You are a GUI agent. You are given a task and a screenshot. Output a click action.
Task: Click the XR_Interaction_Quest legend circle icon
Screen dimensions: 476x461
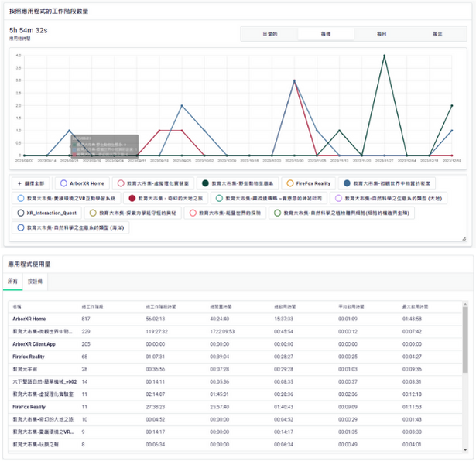(x=19, y=212)
